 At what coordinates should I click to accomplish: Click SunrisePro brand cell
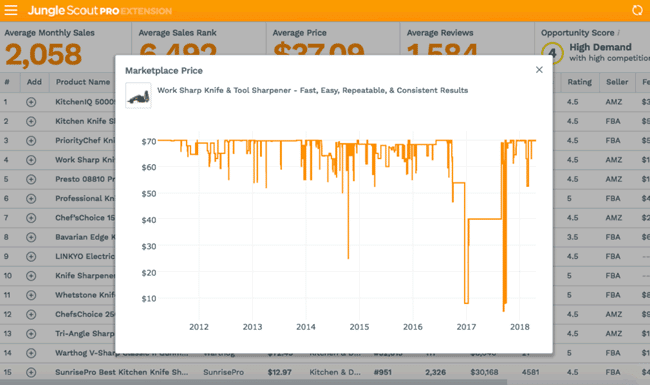pos(223,372)
